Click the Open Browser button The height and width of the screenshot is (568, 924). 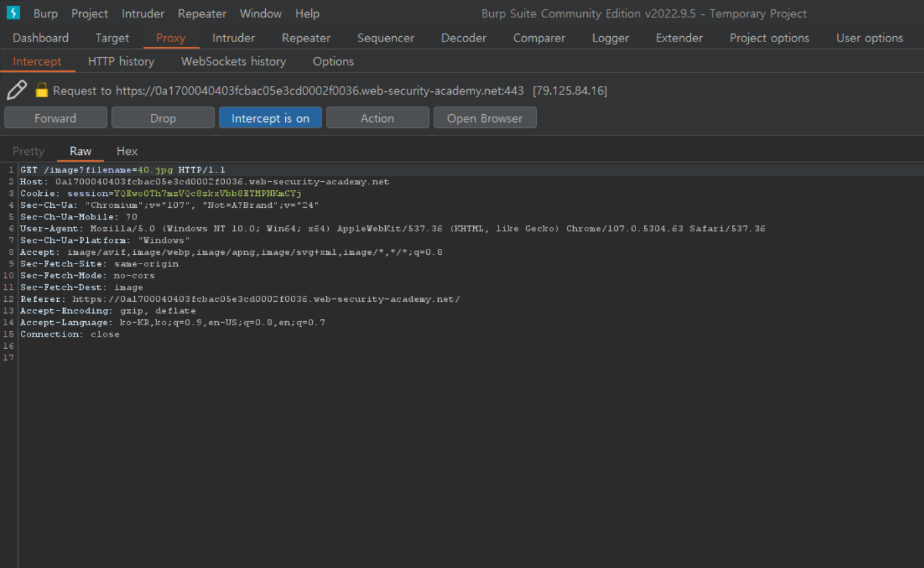[x=485, y=118]
